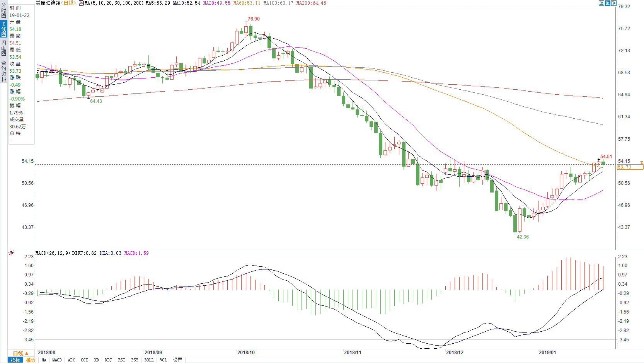Click the 2019/01 date axis marker
The height and width of the screenshot is (363, 644).
pos(547,353)
